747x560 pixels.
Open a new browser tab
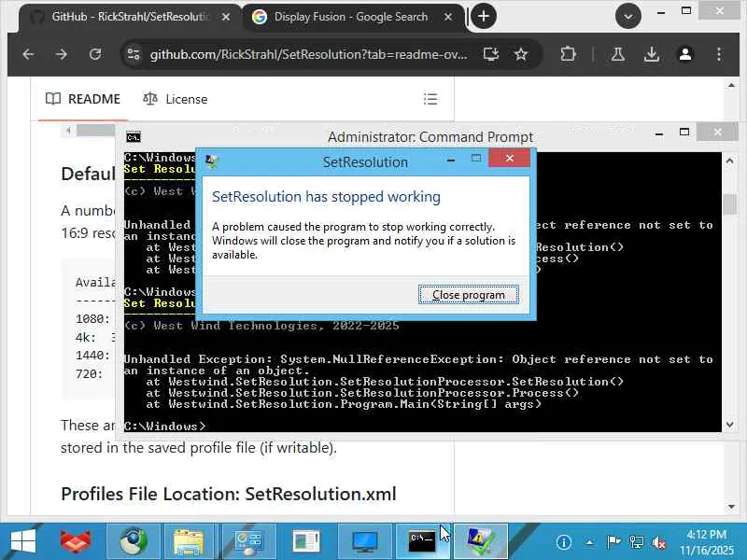(484, 16)
